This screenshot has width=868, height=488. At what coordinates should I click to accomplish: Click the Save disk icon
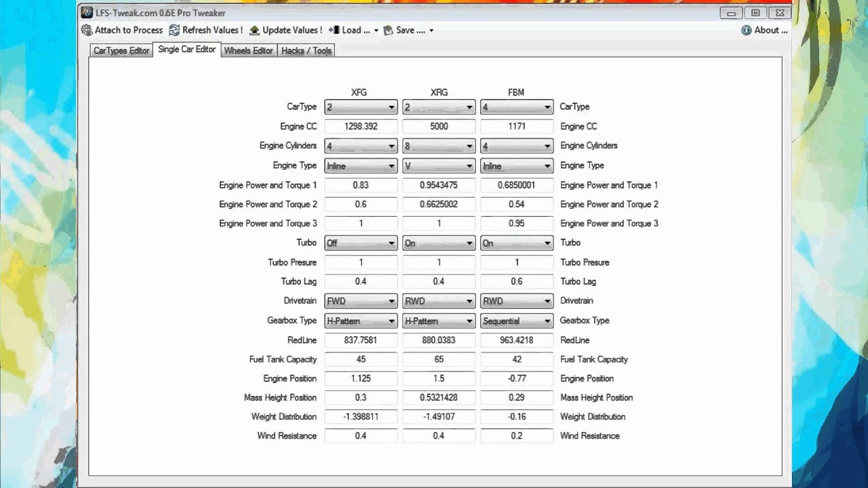pos(388,30)
